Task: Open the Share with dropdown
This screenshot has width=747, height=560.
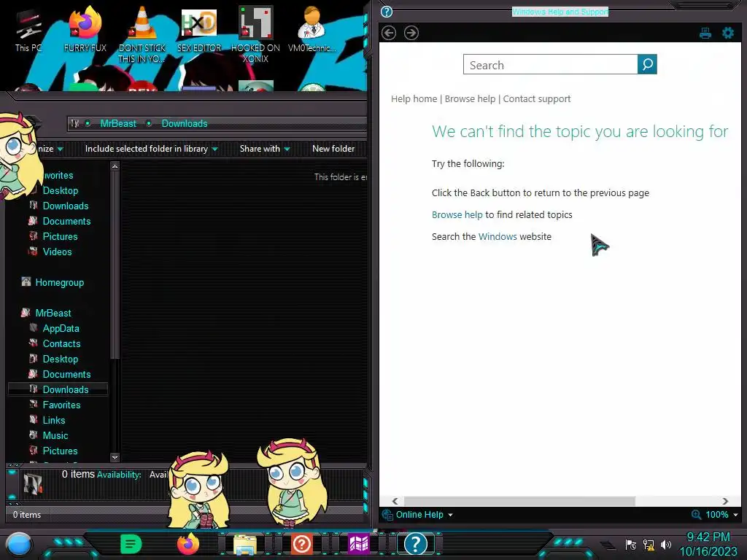Action: coord(265,149)
